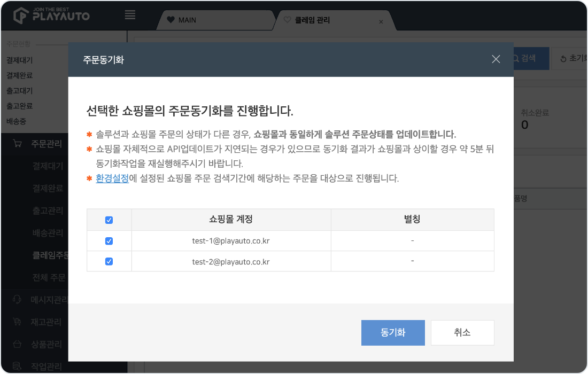The width and height of the screenshot is (588, 374).
Task: Click the 작업관리 sidebar icon
Action: point(17,366)
